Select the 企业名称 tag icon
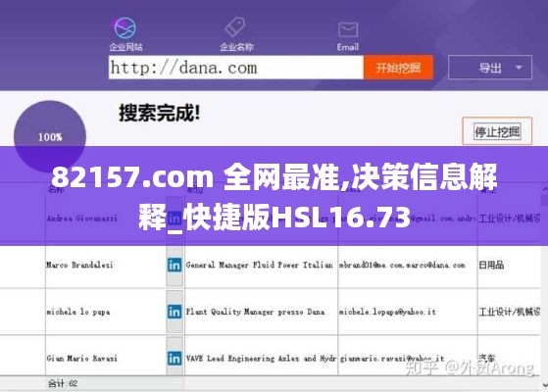The height and width of the screenshot is (392, 548). coord(235,26)
